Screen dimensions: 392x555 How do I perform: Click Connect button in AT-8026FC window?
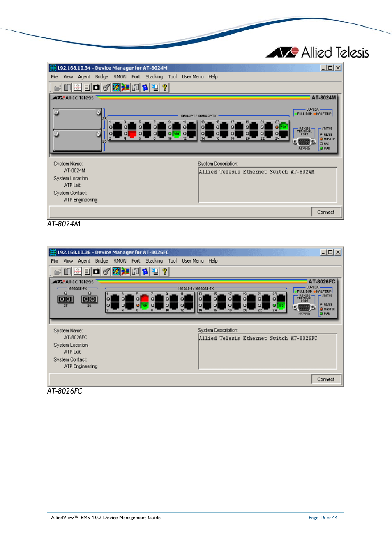326,379
